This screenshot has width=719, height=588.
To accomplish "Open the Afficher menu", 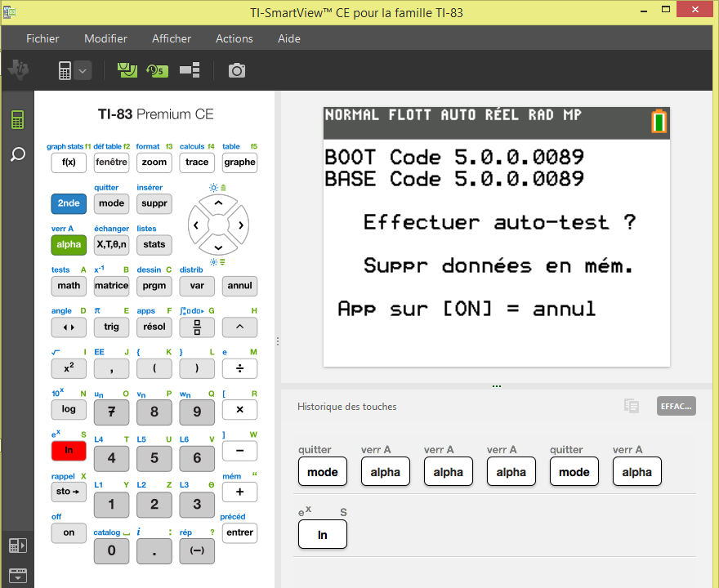I will [x=172, y=38].
